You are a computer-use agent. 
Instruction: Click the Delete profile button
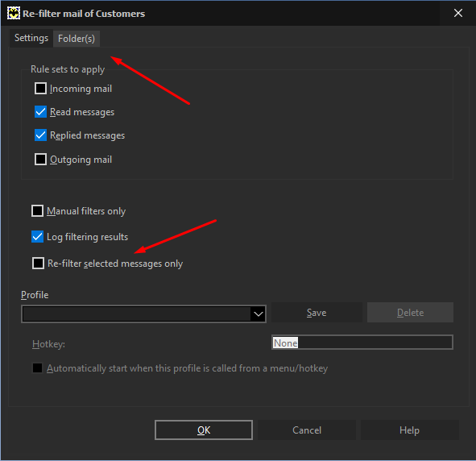[410, 312]
